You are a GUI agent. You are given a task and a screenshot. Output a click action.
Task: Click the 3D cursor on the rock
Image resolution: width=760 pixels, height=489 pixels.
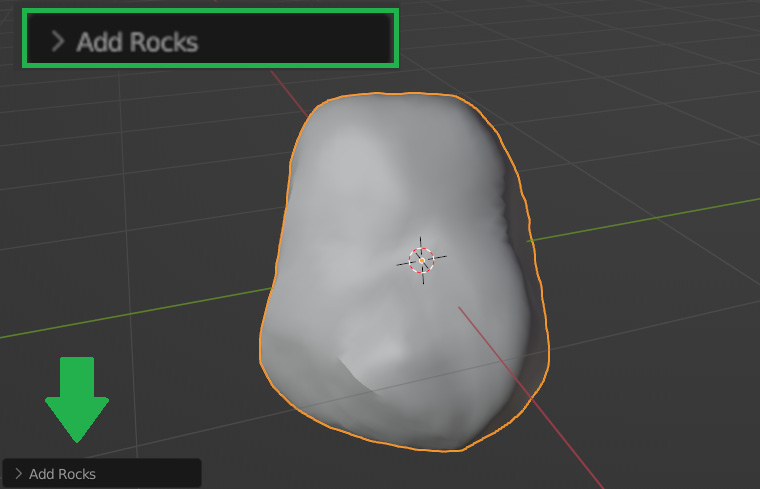[422, 261]
